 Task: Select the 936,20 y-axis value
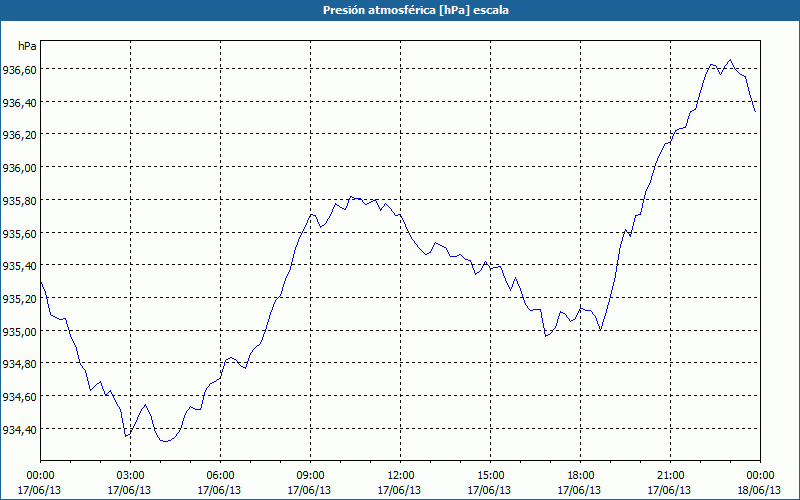[x=19, y=135]
